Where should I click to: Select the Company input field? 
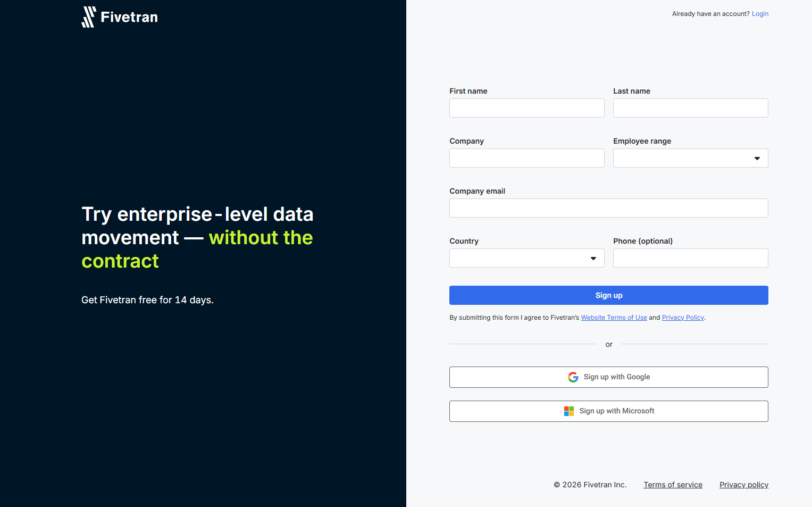(x=526, y=158)
